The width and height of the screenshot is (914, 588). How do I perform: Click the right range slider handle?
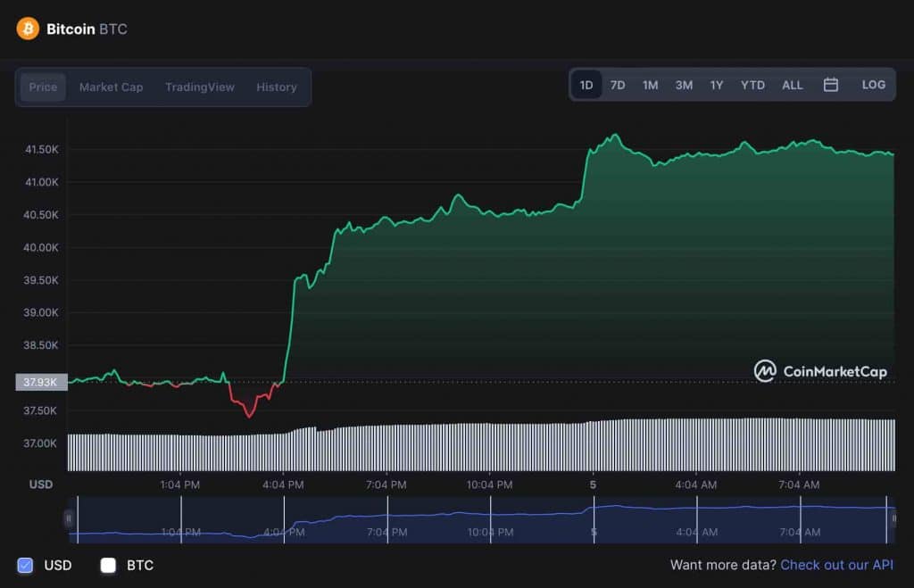point(893,518)
